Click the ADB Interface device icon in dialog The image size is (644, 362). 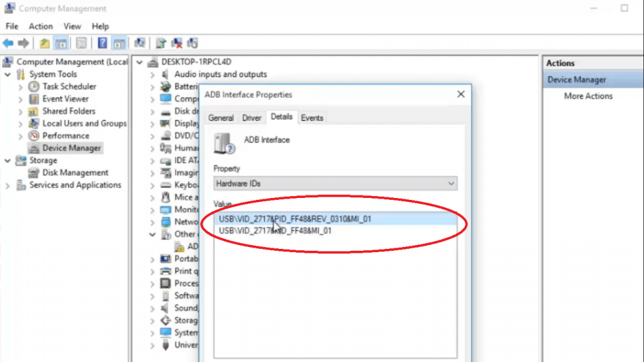[x=224, y=143]
